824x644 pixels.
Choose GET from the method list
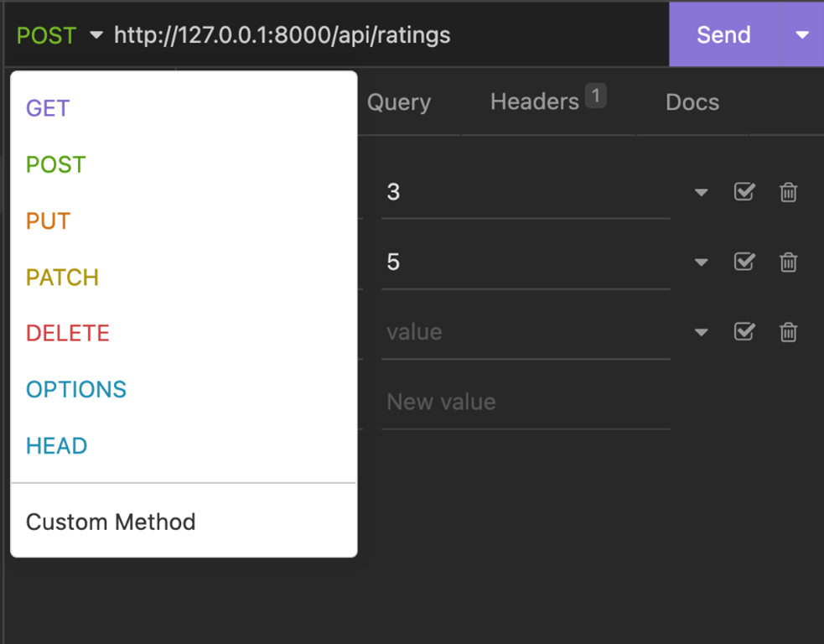pyautogui.click(x=48, y=108)
